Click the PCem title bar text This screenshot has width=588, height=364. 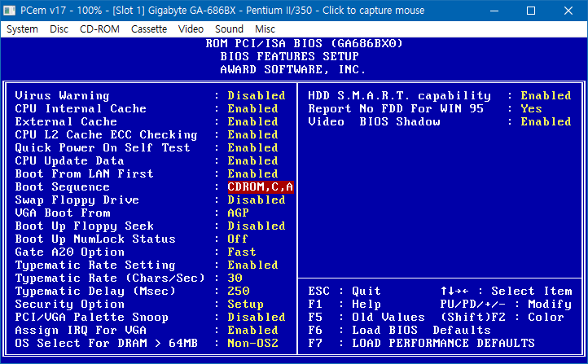click(x=222, y=10)
